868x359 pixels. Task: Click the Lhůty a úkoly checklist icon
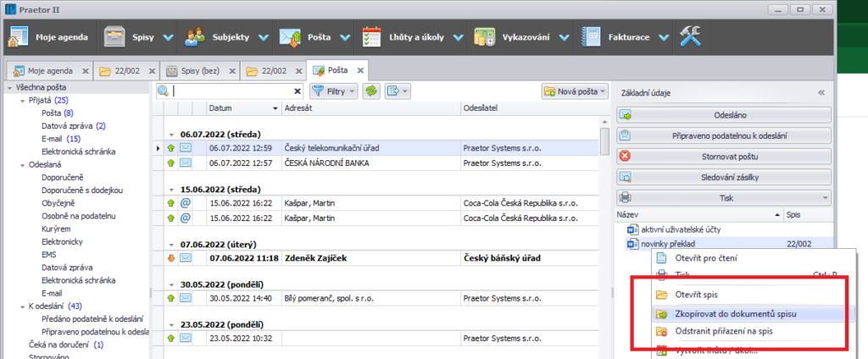(x=372, y=37)
